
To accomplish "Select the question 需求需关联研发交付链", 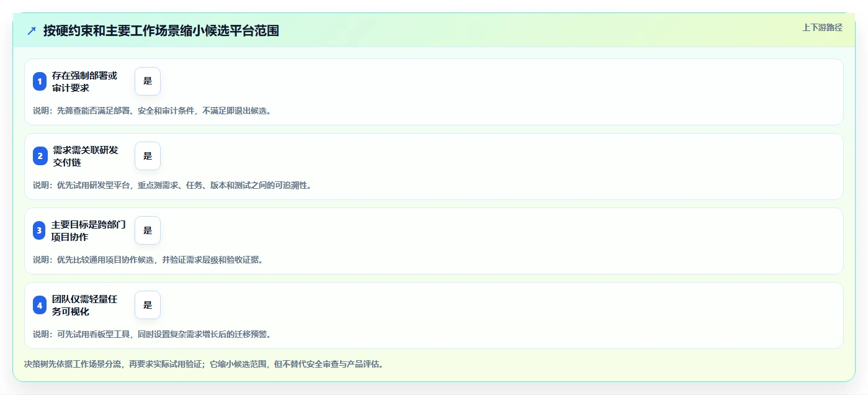I will [85, 156].
